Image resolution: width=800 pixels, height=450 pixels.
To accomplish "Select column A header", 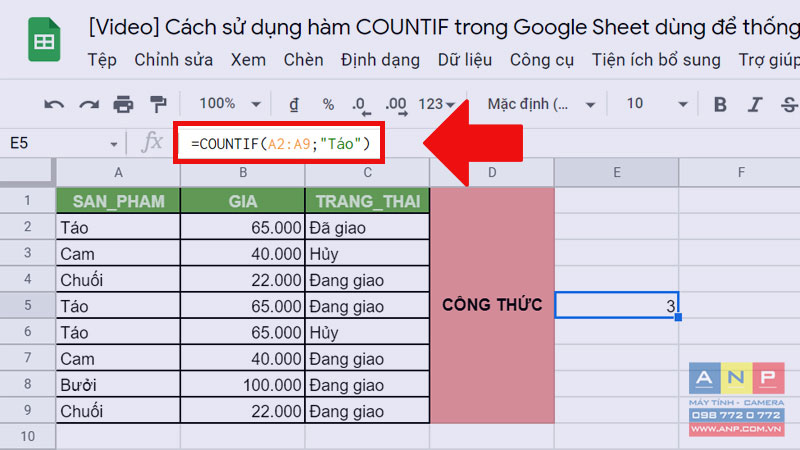I will point(118,172).
